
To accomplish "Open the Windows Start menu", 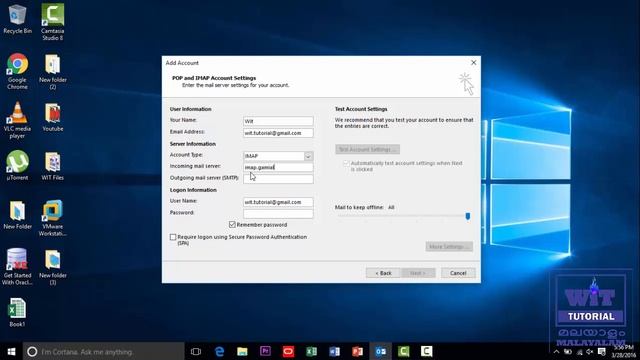I will click(x=11, y=351).
